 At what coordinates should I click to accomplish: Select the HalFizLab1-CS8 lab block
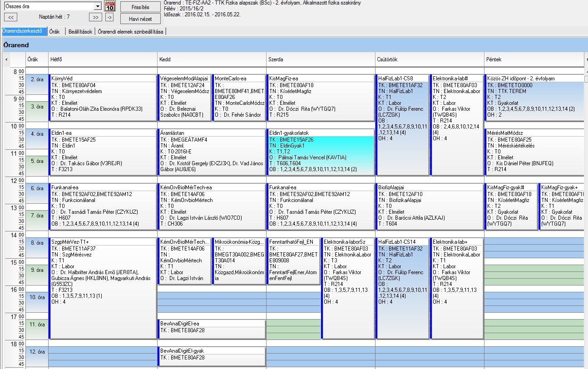(x=402, y=125)
